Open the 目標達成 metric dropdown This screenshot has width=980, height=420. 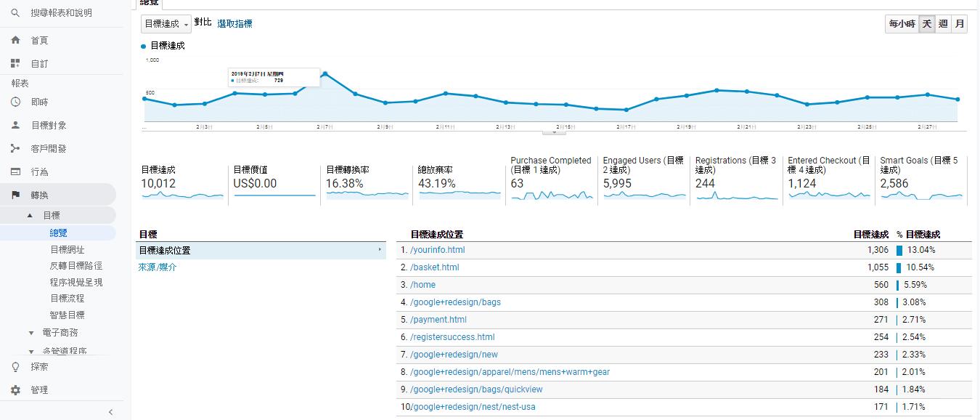166,24
